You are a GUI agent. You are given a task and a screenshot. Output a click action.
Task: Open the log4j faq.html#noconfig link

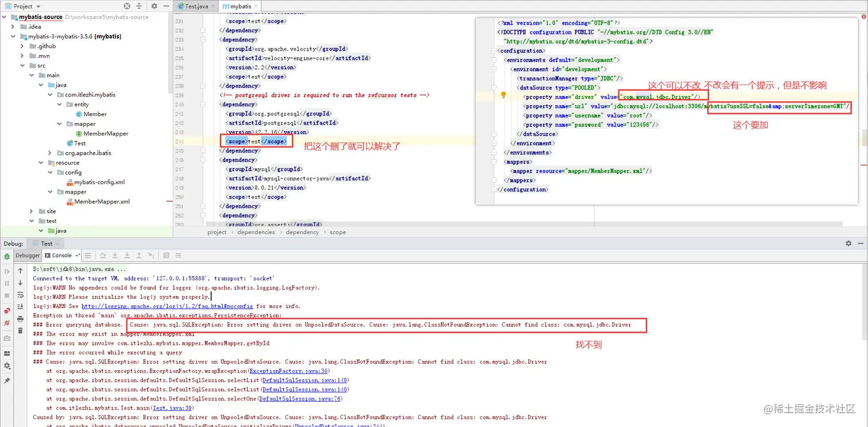(x=167, y=306)
